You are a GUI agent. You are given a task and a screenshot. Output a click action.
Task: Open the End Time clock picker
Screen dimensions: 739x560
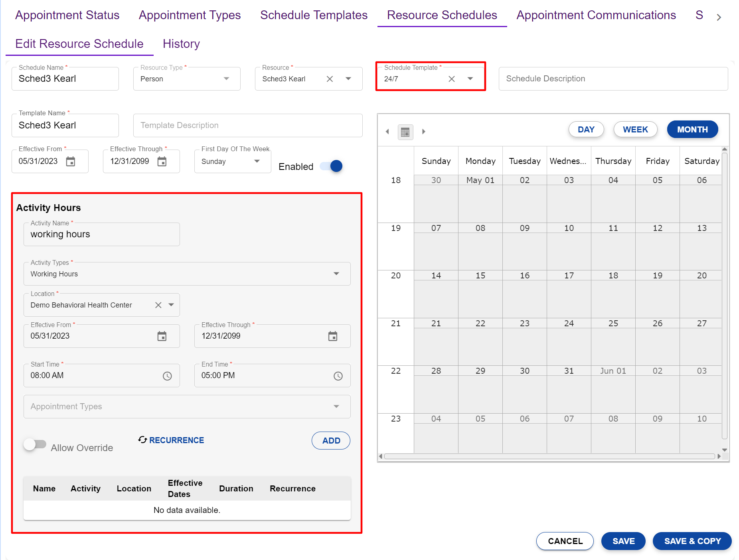(338, 376)
